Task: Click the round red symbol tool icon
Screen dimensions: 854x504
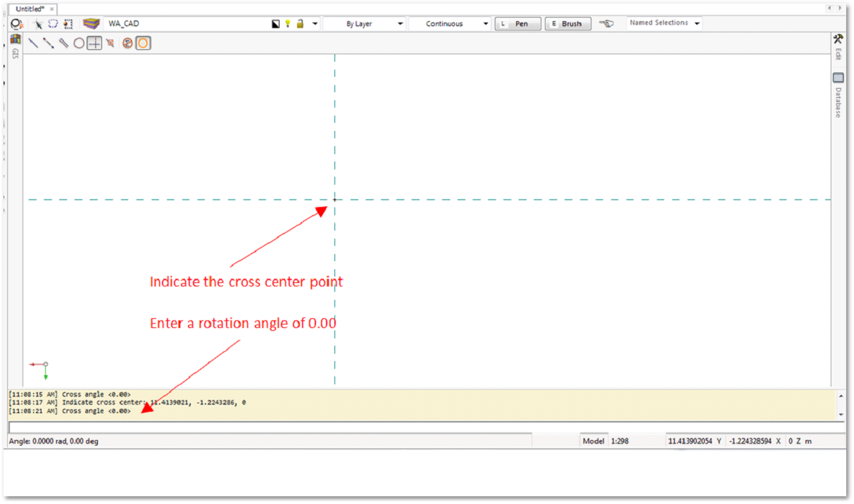Action: pyautogui.click(x=127, y=43)
